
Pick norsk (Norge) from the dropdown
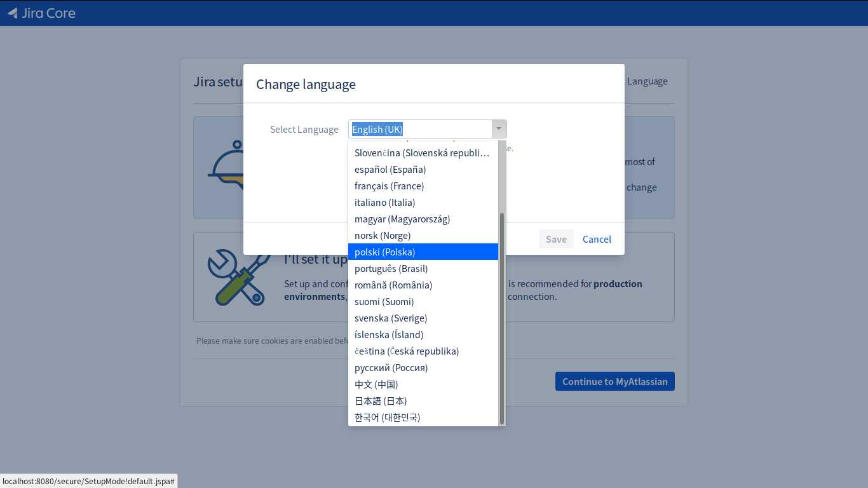pyautogui.click(x=423, y=235)
